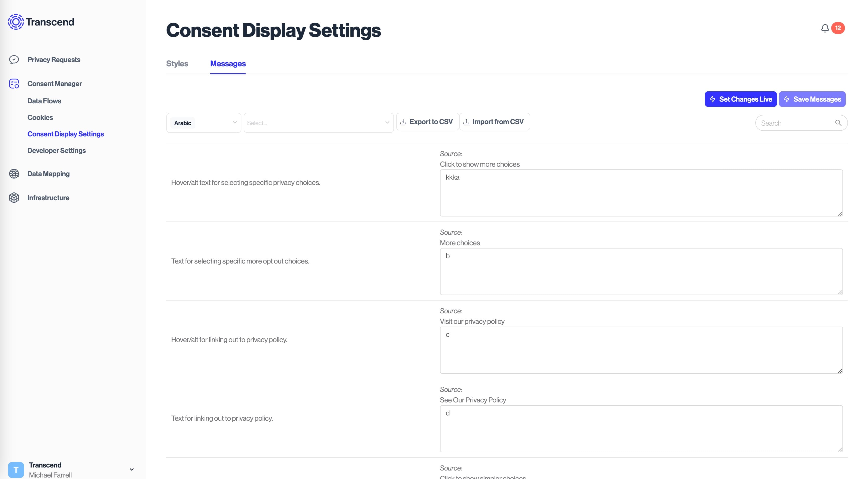
Task: Open Privacy Requests section
Action: [x=54, y=60]
